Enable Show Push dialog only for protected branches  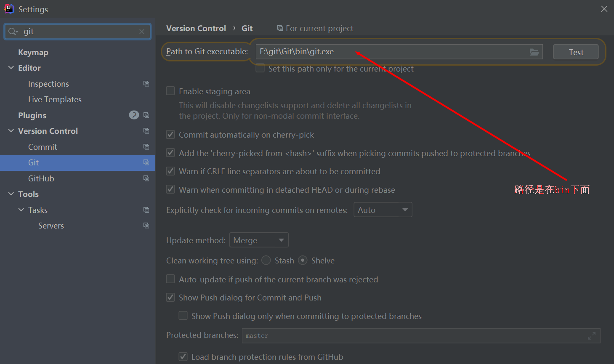(183, 316)
